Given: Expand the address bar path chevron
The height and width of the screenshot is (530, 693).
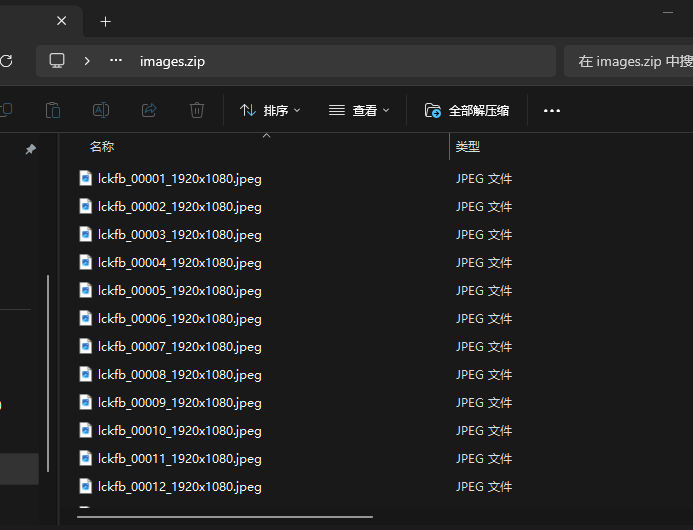Looking at the screenshot, I should tap(87, 61).
